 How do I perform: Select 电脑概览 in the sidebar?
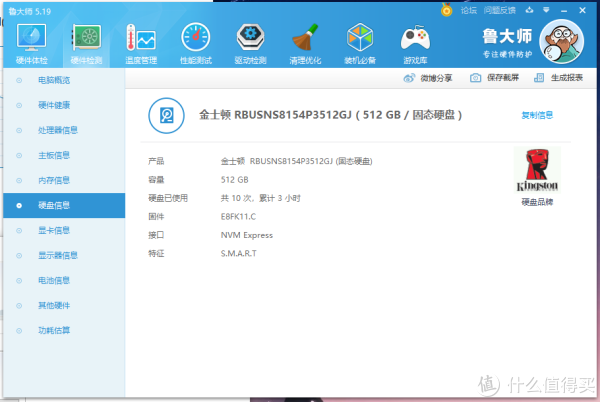pos(64,80)
